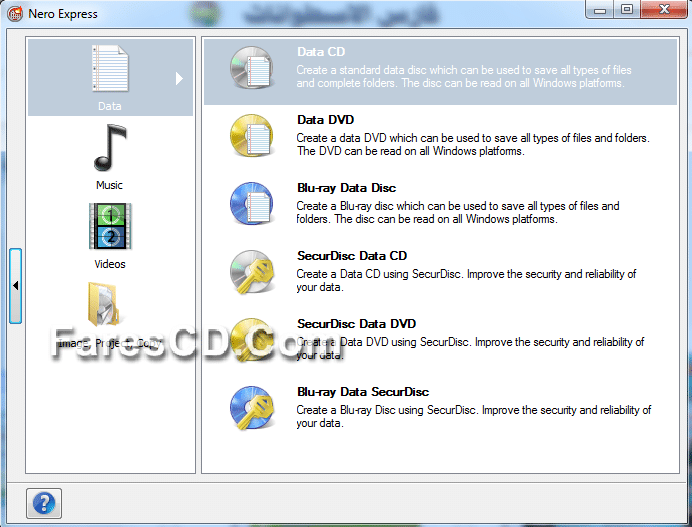Screen dimensions: 692x527
Task: Open help with the question mark button
Action: (x=44, y=503)
